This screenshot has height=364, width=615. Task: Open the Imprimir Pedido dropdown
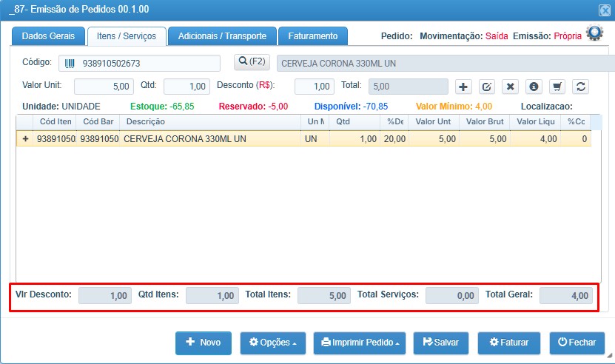coord(360,343)
